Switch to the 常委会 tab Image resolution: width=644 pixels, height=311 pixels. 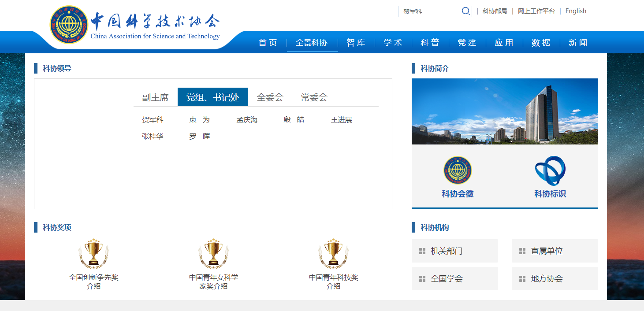314,97
